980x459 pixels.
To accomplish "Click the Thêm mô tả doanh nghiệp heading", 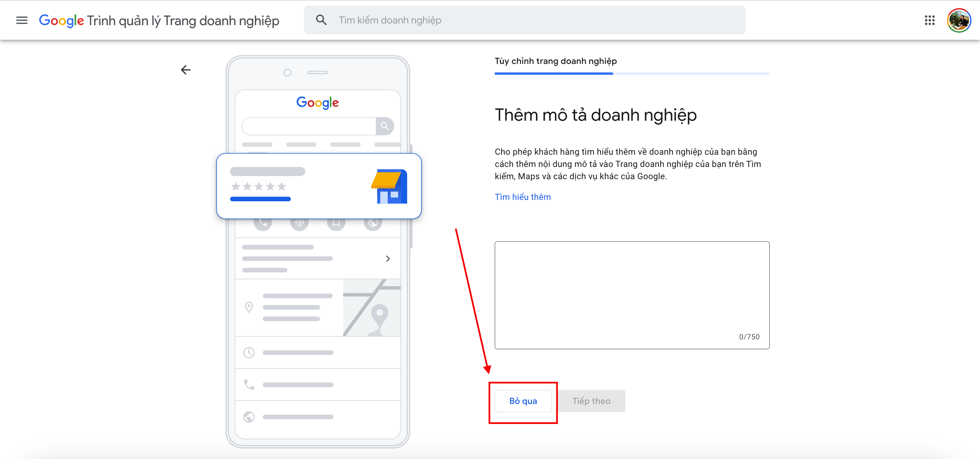I will point(596,115).
